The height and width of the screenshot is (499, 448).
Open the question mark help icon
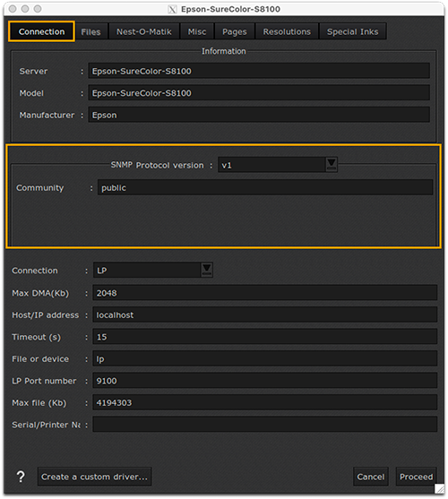click(x=21, y=477)
